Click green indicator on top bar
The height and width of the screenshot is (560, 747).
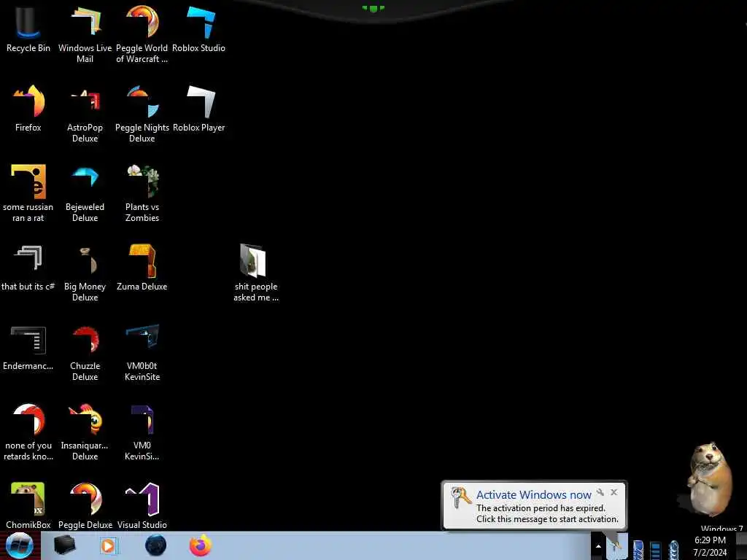click(x=373, y=8)
